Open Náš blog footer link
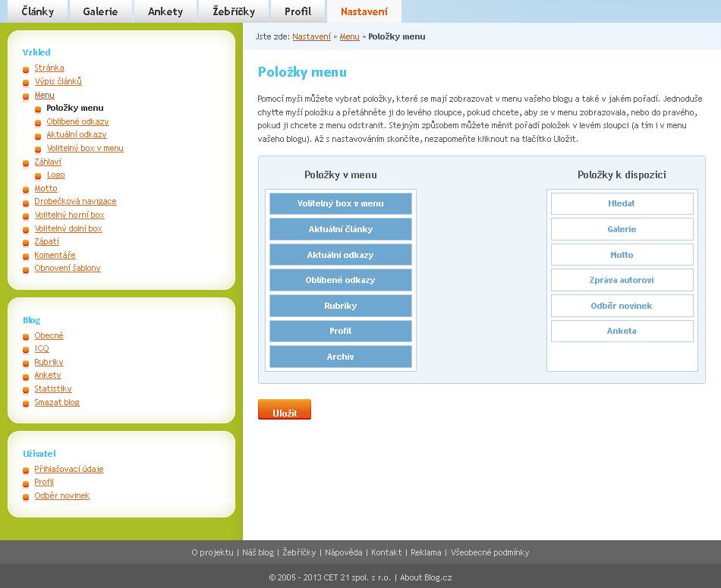The image size is (721, 588). click(258, 552)
